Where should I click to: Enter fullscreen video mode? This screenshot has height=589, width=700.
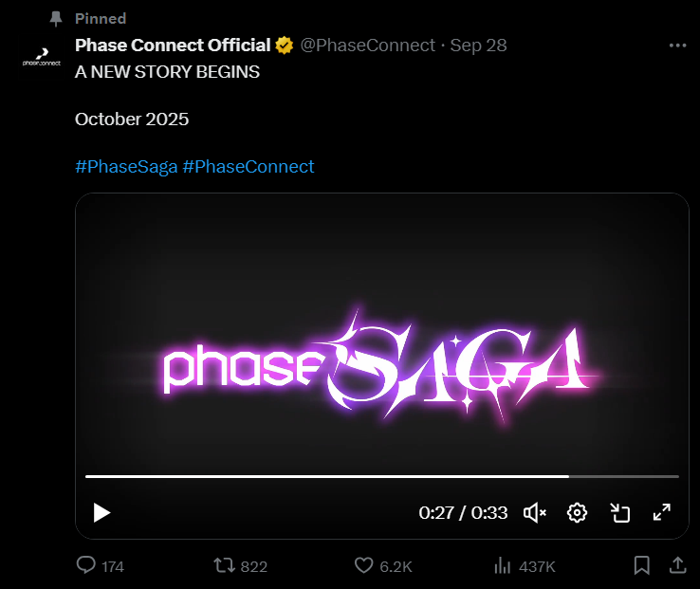tap(662, 513)
